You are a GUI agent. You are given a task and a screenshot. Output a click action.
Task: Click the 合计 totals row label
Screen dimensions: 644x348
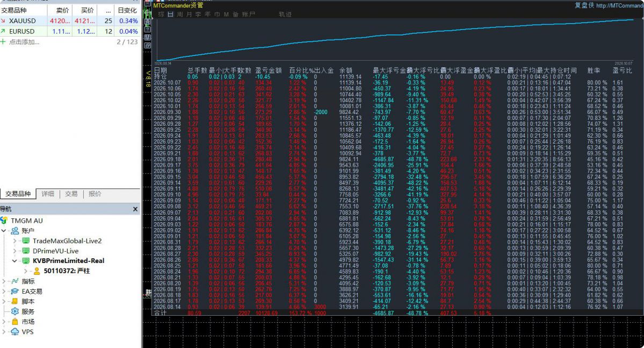[x=160, y=313]
